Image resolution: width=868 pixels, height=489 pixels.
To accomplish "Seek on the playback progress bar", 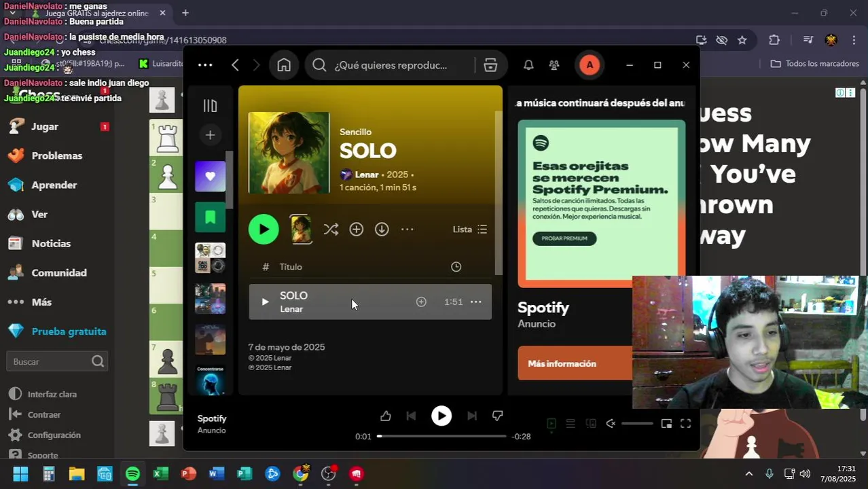I will [x=441, y=436].
